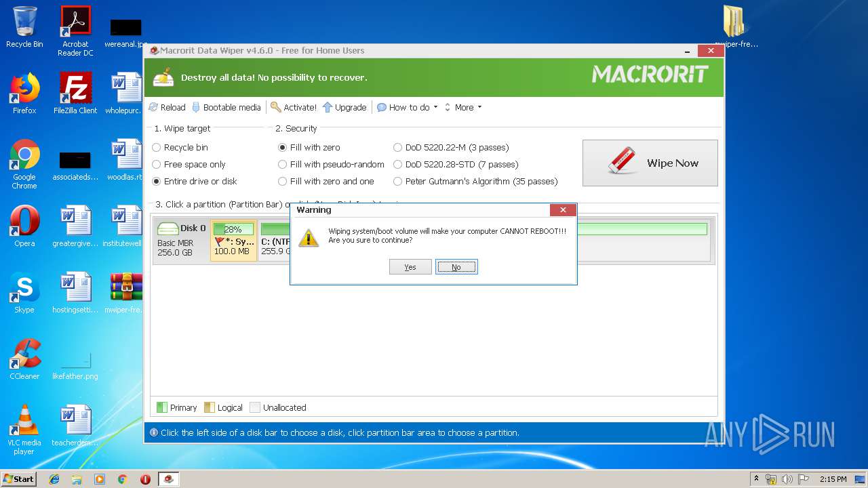Image resolution: width=868 pixels, height=488 pixels.
Task: Select Free space only option
Action: [189, 164]
